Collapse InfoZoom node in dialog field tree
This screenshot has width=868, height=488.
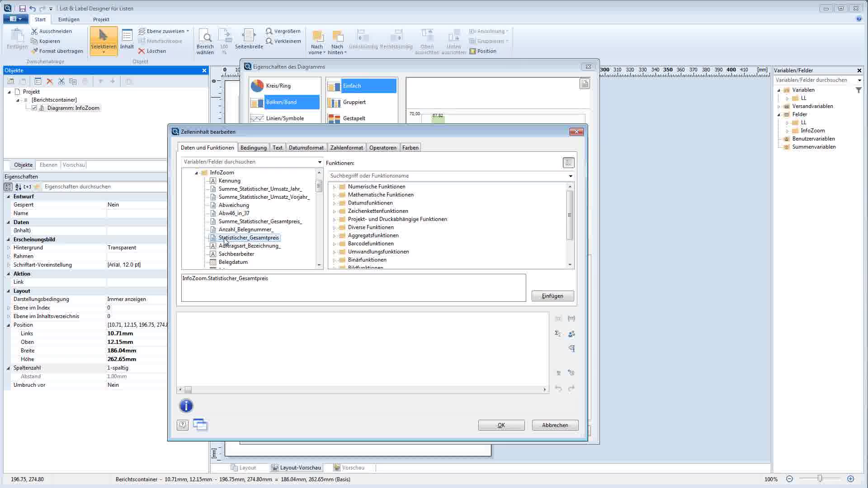click(x=196, y=173)
